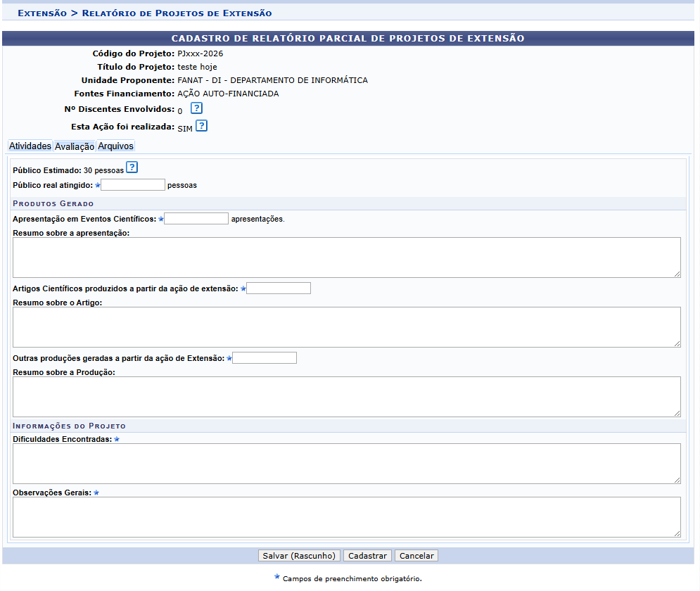Image resolution: width=700 pixels, height=591 pixels.
Task: Click the breadcrumb 'Extensão > Relatório de Projetos de Extensão'
Action: (145, 13)
